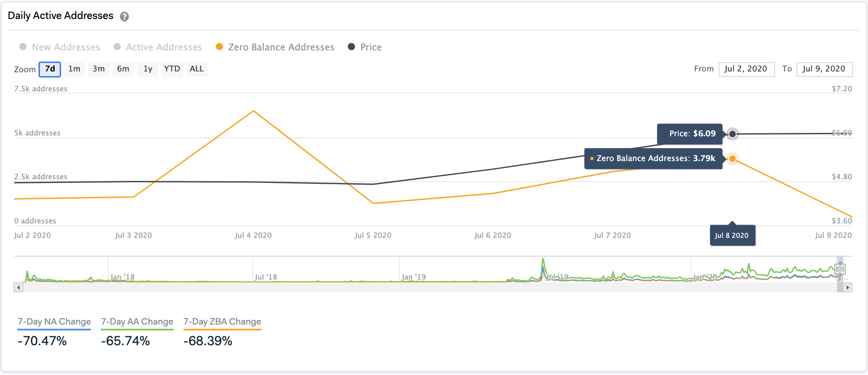868x375 pixels.
Task: Select YTD zoom range
Action: 172,69
